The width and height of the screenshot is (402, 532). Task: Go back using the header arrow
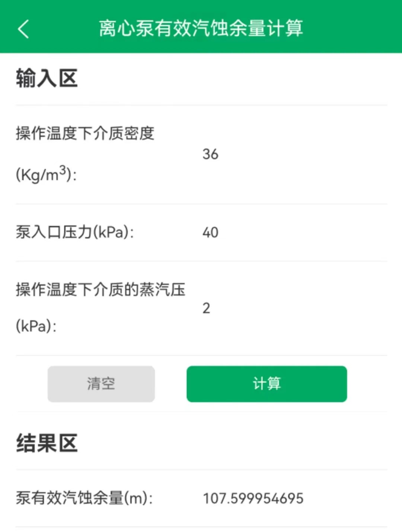click(23, 29)
